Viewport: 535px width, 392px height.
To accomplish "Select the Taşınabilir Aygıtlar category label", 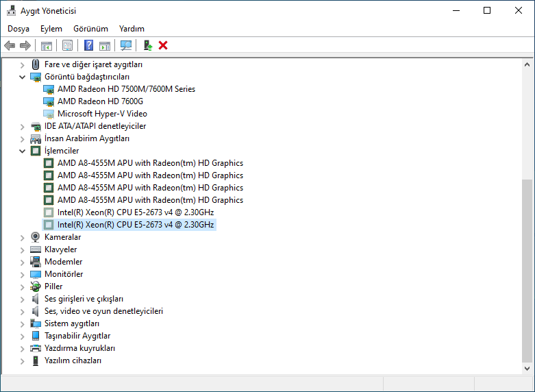I will click(77, 336).
